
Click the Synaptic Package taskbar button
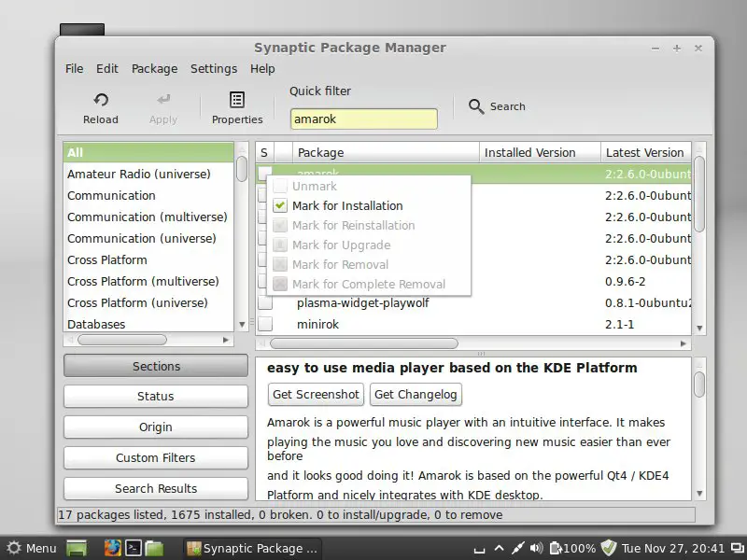[252, 548]
